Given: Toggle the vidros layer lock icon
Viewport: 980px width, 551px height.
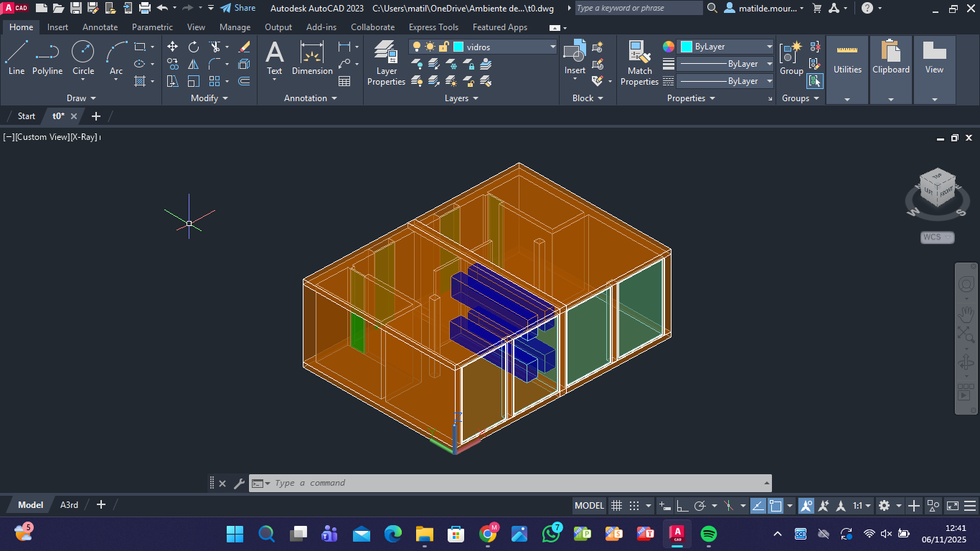Looking at the screenshot, I should pos(443,47).
